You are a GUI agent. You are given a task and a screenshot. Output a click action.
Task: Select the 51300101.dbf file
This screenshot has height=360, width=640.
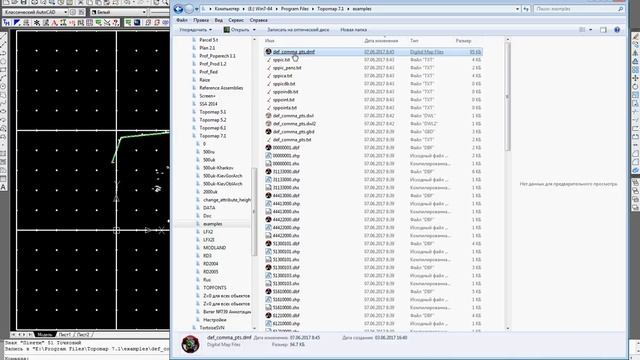click(x=286, y=244)
